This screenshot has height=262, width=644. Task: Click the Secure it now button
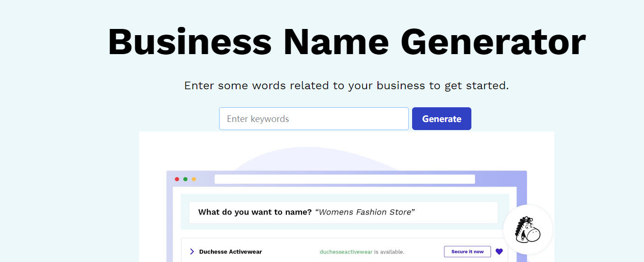point(467,252)
